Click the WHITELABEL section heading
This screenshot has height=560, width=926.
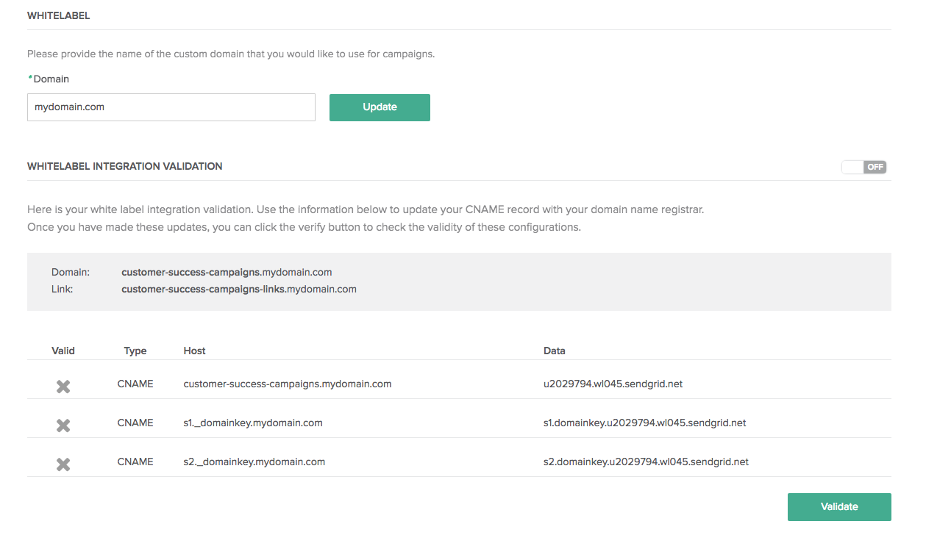pyautogui.click(x=59, y=15)
